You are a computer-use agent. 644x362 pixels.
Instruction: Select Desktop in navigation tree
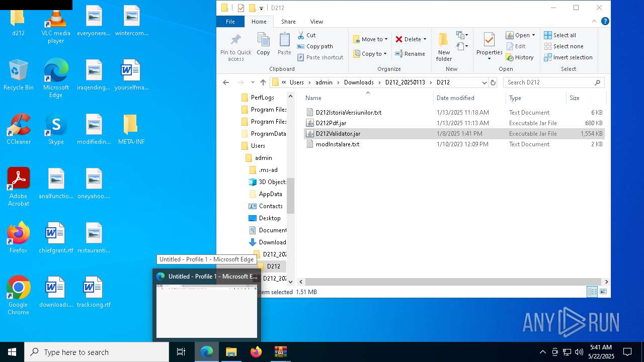[270, 218]
